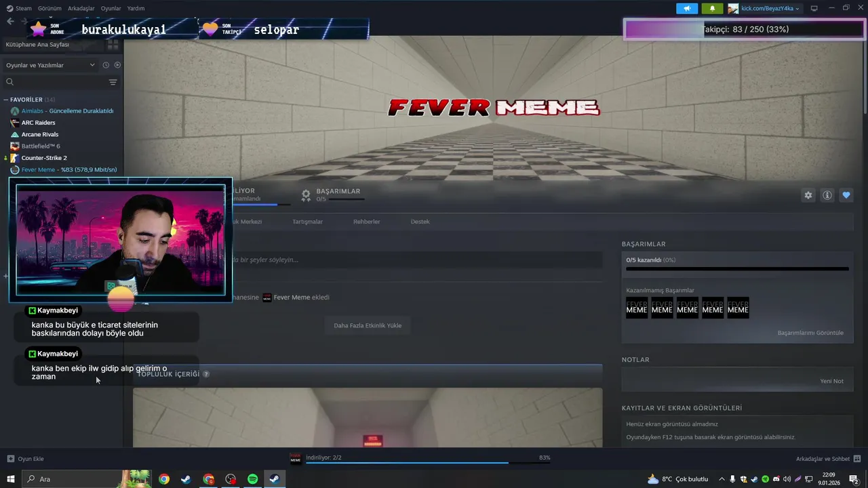The width and height of the screenshot is (868, 488).
Task: Switch to the Rehberler tab
Action: [366, 222]
